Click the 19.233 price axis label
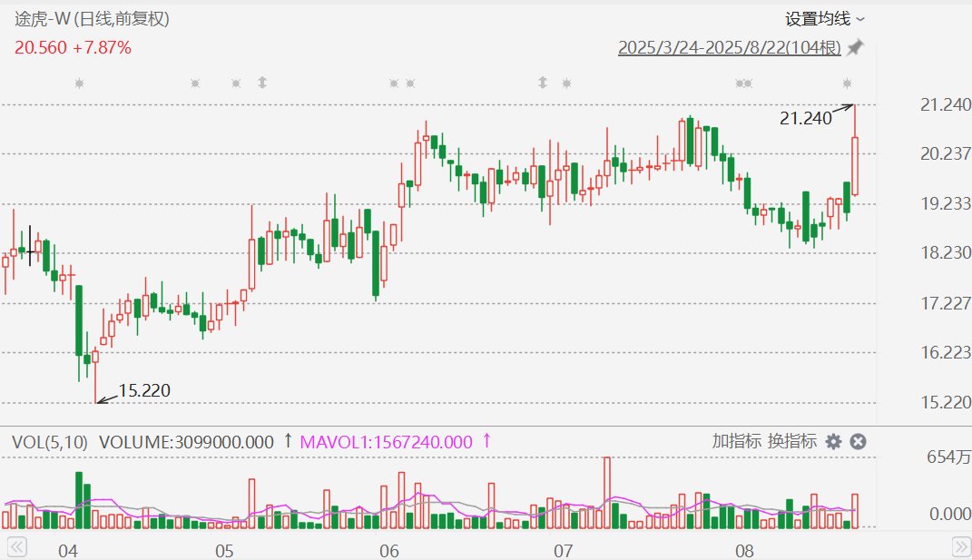 (x=946, y=203)
